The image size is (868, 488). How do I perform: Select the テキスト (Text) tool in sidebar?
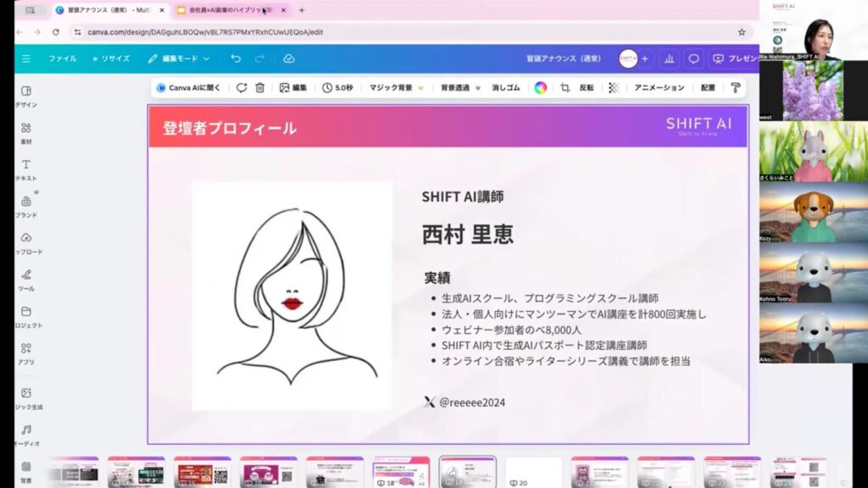point(25,168)
